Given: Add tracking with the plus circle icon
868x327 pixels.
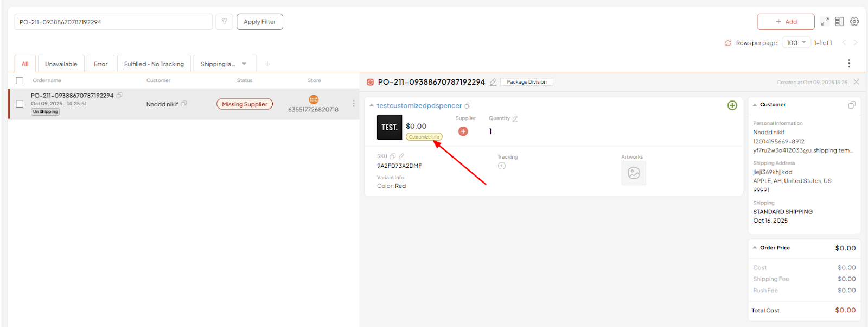Looking at the screenshot, I should [x=502, y=166].
